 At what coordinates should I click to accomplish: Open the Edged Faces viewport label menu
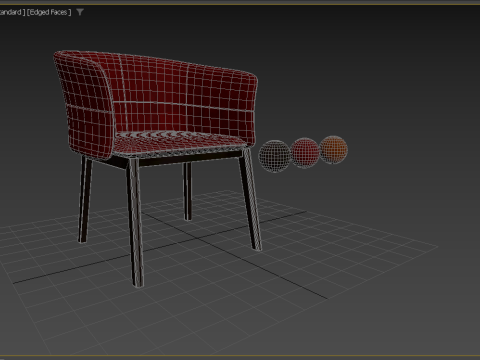pos(49,12)
